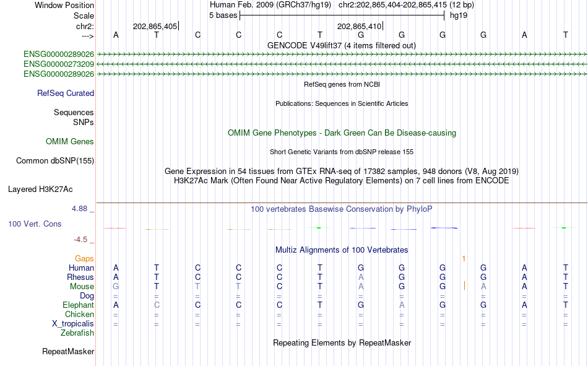Click the Mouse species label
Viewport: 588px width, 366px height.
tap(82, 286)
